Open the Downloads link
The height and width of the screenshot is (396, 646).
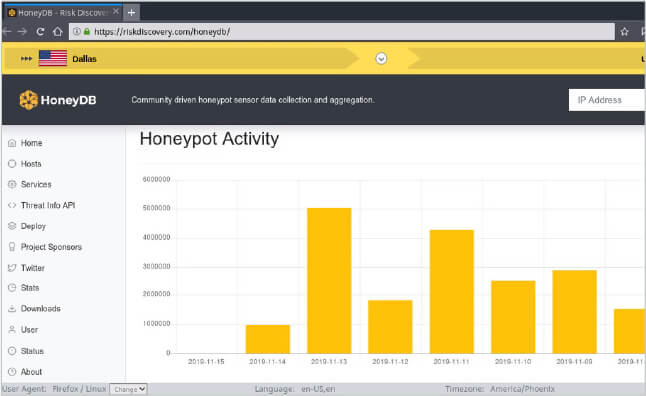tap(40, 308)
